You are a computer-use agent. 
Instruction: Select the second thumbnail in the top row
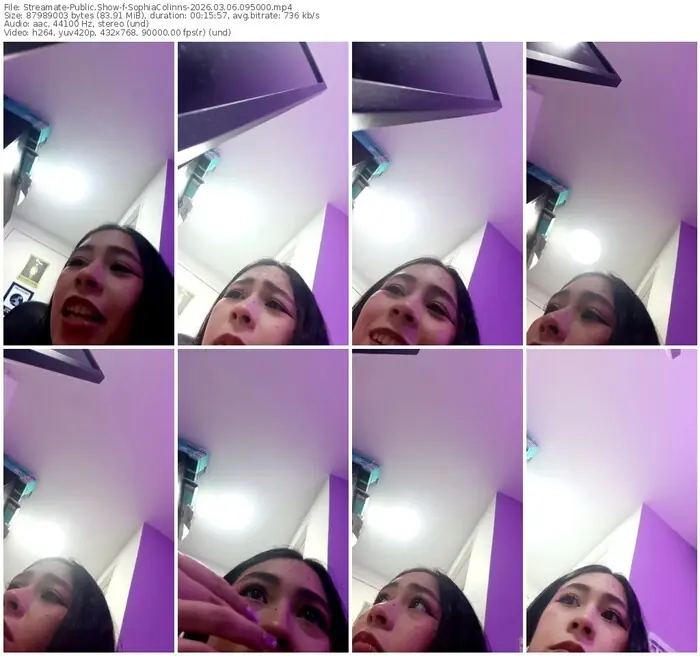point(263,193)
